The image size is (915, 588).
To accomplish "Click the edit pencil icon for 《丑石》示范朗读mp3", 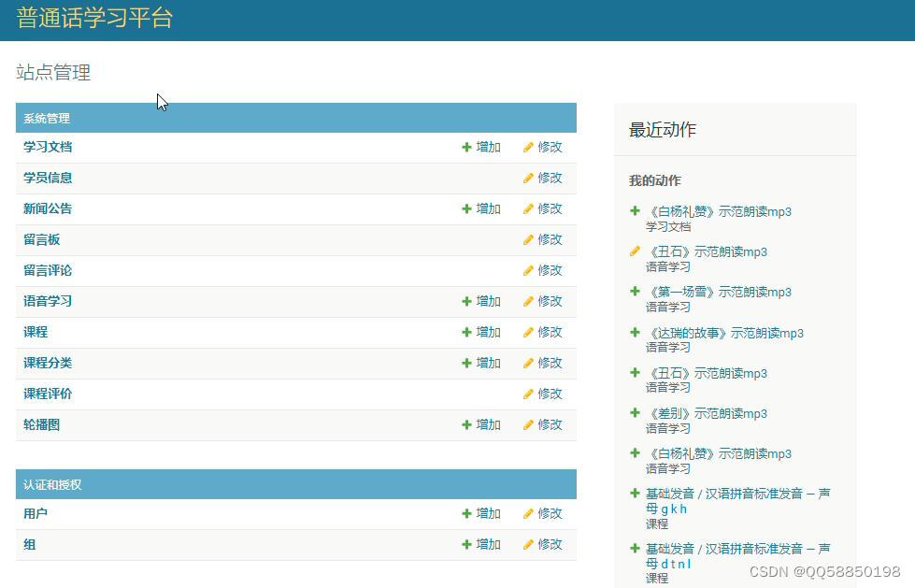I will point(636,251).
